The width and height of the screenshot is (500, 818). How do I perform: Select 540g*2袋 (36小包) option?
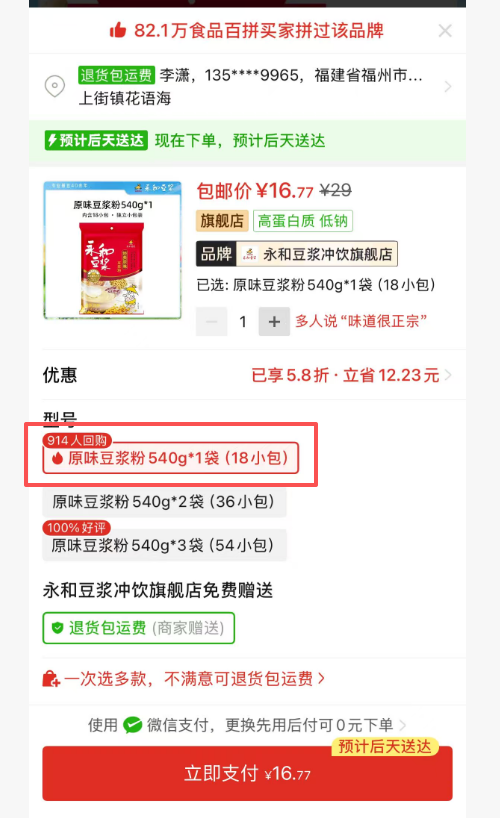coord(164,502)
